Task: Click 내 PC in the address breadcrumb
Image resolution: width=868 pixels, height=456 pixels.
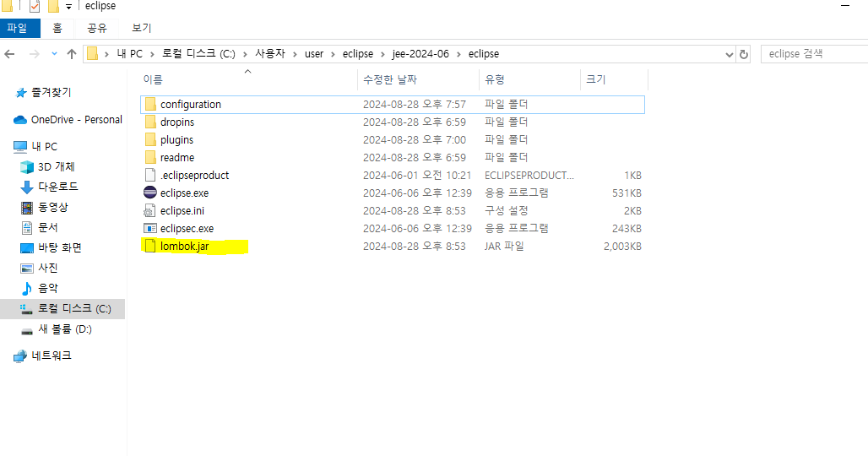Action: click(x=129, y=54)
